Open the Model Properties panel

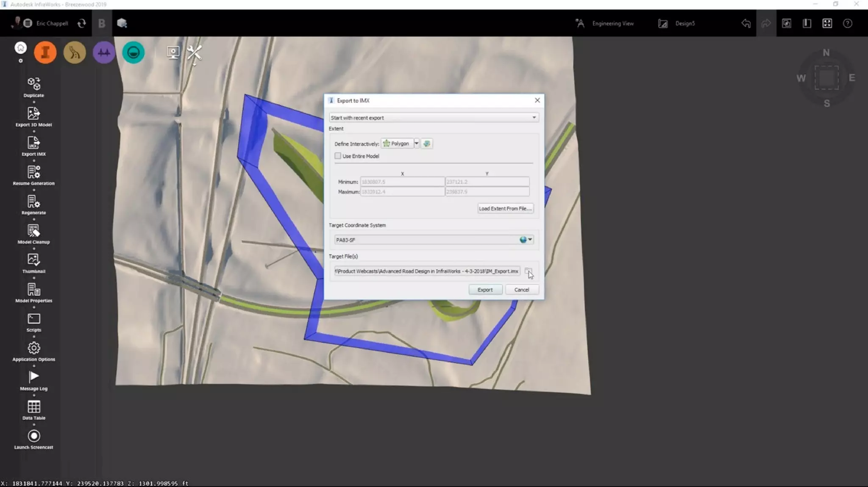tap(33, 290)
